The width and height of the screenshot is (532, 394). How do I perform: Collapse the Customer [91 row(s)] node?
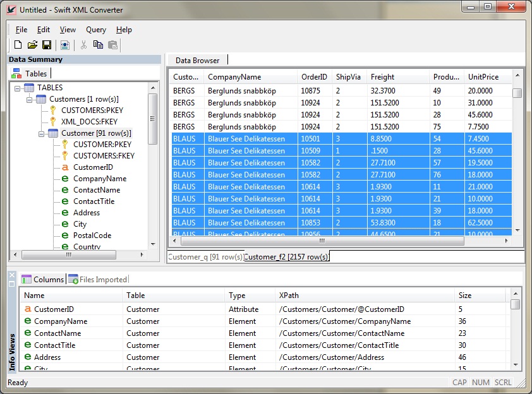coord(41,134)
